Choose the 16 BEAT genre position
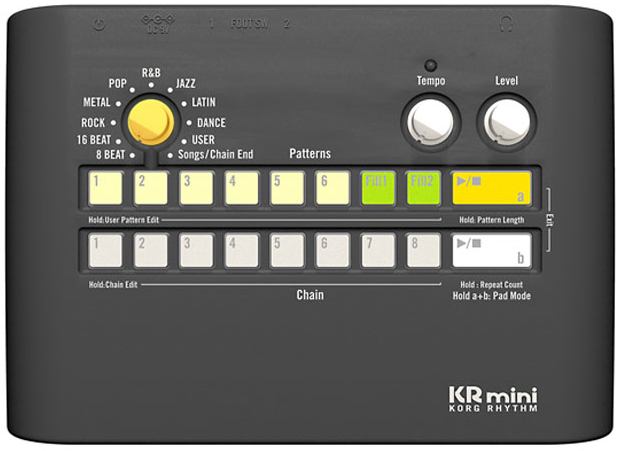 (x=94, y=140)
